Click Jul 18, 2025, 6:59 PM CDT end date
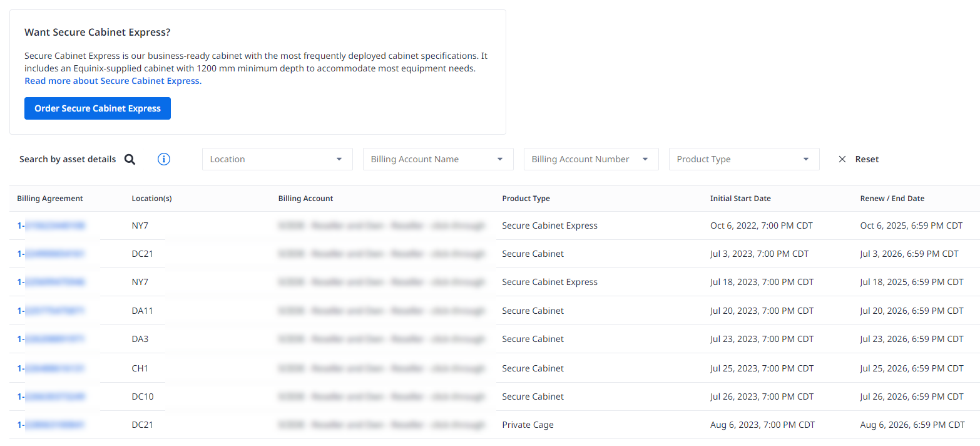The width and height of the screenshot is (980, 446). tap(912, 282)
